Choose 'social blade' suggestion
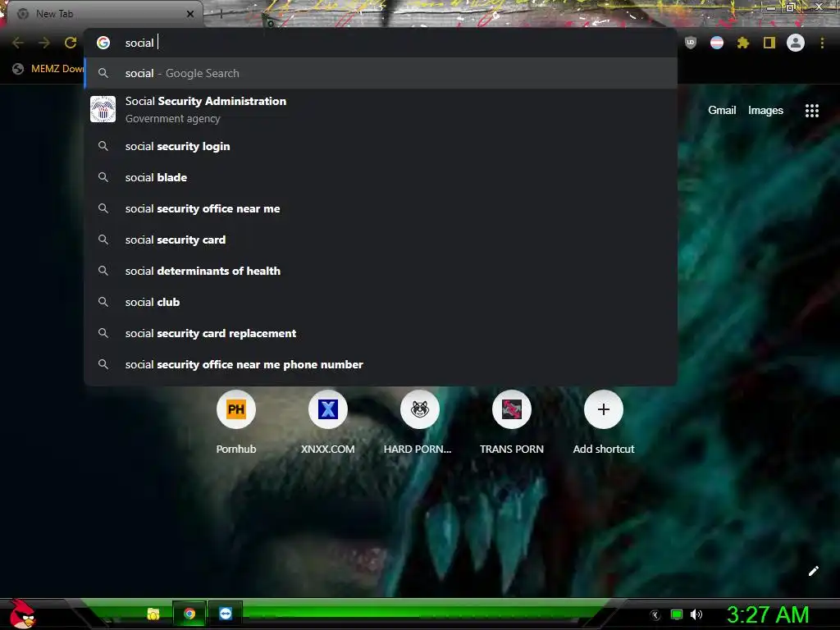This screenshot has width=840, height=630. pos(381,177)
